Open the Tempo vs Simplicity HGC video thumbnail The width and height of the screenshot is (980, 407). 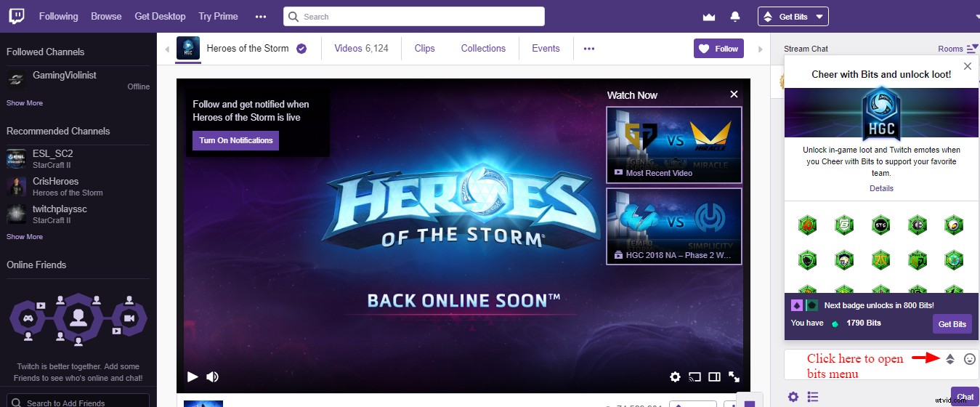[673, 226]
